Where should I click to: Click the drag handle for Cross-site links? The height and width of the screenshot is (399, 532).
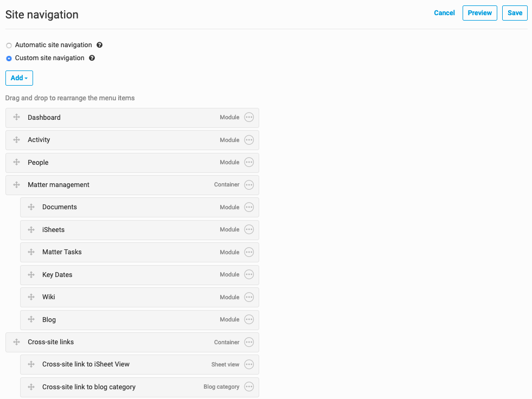[x=16, y=342]
